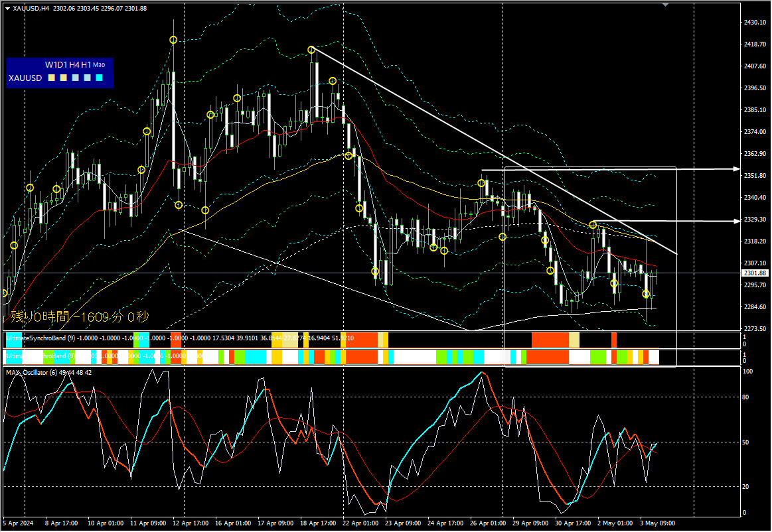
Task: Click the 5 Apr 2024 date on time axis
Action: 18,523
